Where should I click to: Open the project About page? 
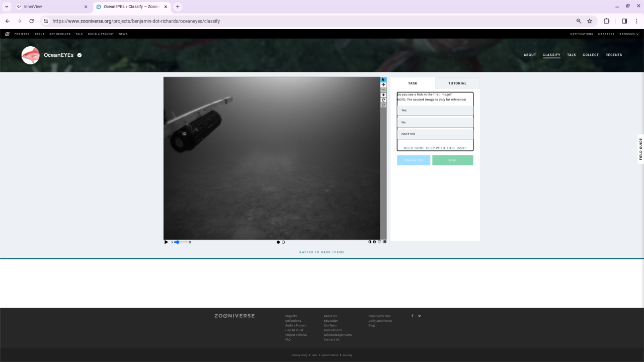530,55
